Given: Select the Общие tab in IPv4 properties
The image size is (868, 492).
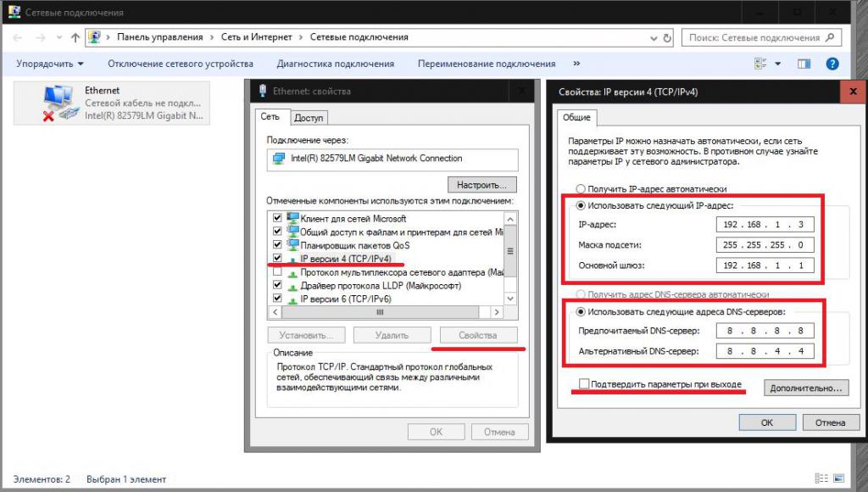Looking at the screenshot, I should coord(576,117).
